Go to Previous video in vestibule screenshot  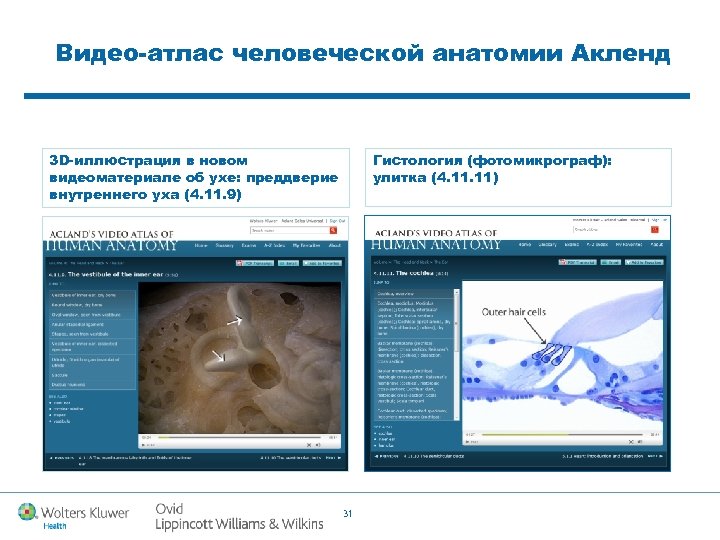pos(62,458)
